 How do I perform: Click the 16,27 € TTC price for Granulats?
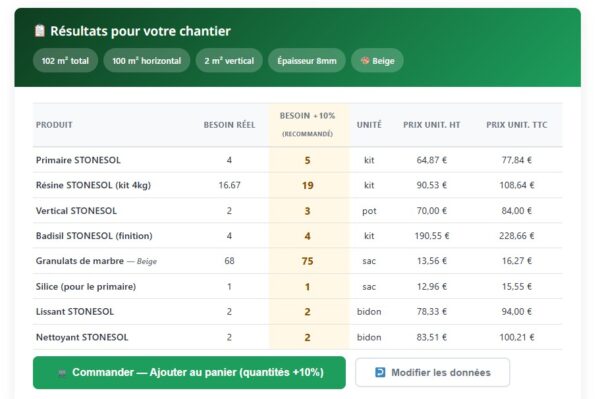(517, 261)
